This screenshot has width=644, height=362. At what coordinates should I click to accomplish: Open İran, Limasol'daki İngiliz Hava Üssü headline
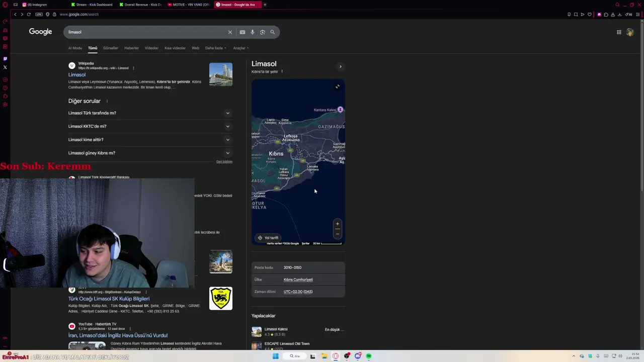tap(118, 335)
